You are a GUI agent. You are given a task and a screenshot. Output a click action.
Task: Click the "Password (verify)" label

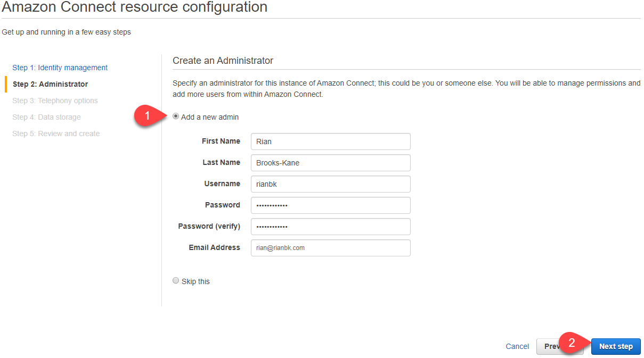tap(209, 226)
